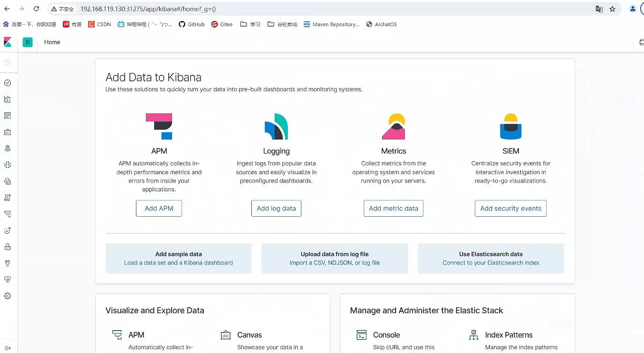The width and height of the screenshot is (644, 353).
Task: Open Management gear icon in sidebar
Action: pos(7,296)
